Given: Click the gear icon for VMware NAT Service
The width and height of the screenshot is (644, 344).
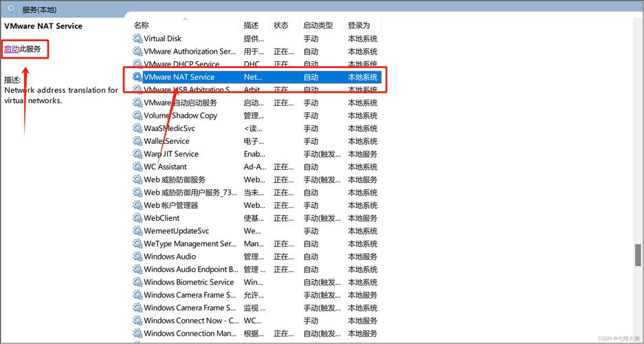Looking at the screenshot, I should click(137, 78).
